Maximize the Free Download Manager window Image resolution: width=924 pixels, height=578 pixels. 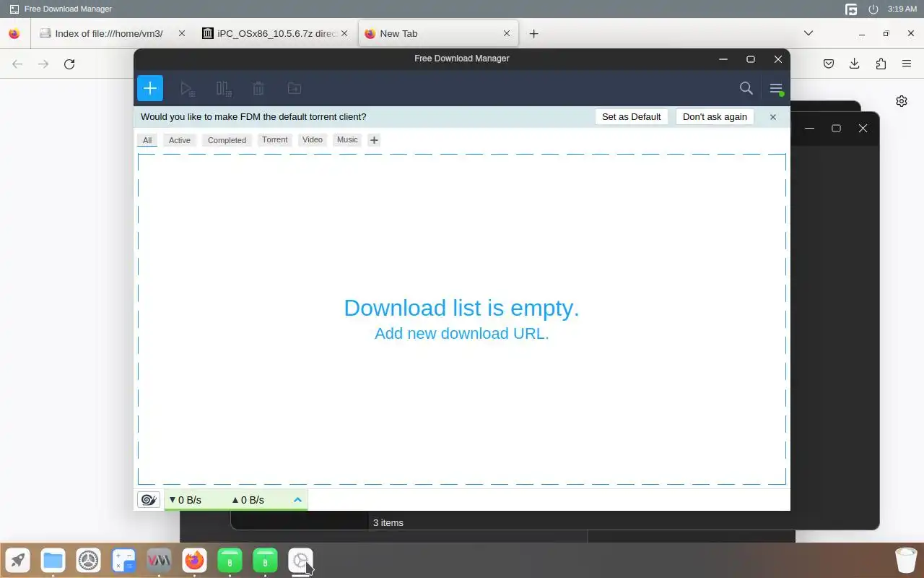(x=751, y=59)
